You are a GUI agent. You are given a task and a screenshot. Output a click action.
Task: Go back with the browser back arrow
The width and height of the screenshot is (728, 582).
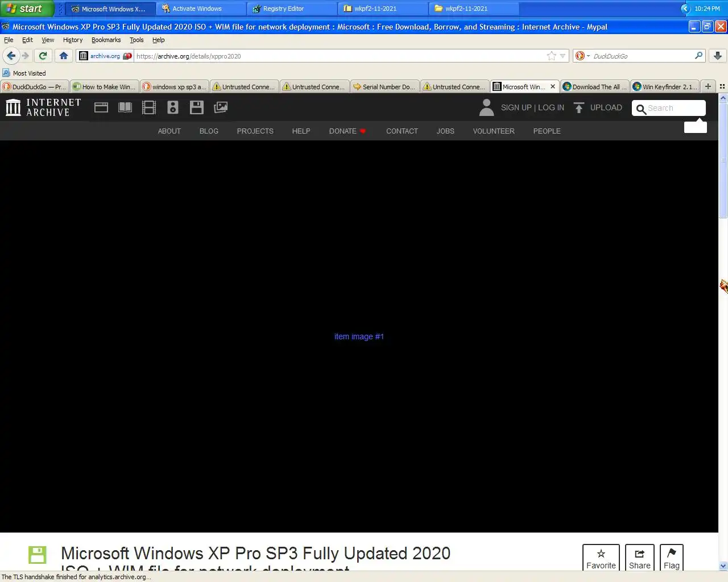[x=11, y=56]
